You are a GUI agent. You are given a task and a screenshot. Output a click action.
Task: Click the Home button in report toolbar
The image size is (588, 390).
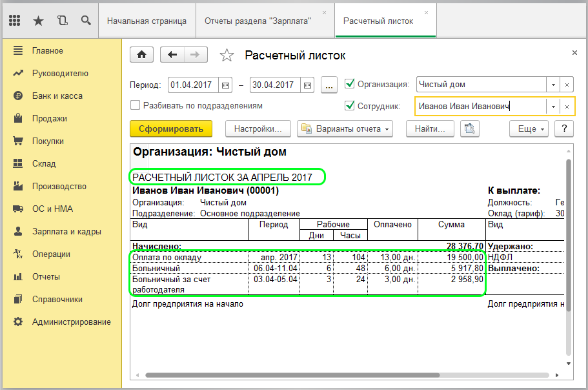pyautogui.click(x=141, y=56)
